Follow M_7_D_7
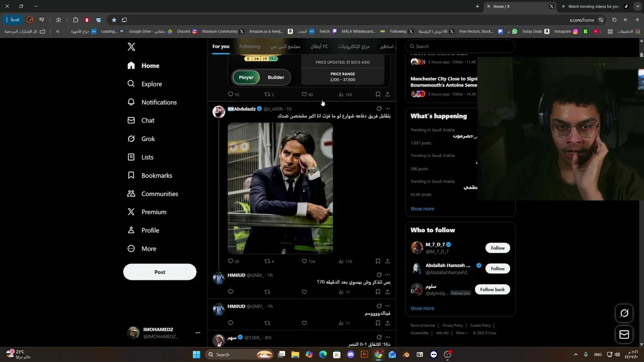 click(498, 248)
